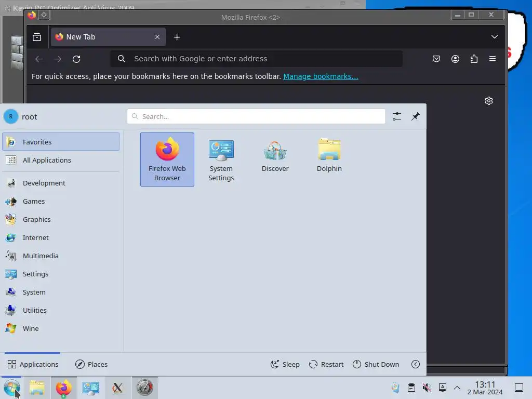Click muted volume tray icon
Image resolution: width=532 pixels, height=399 pixels.
[x=427, y=388]
